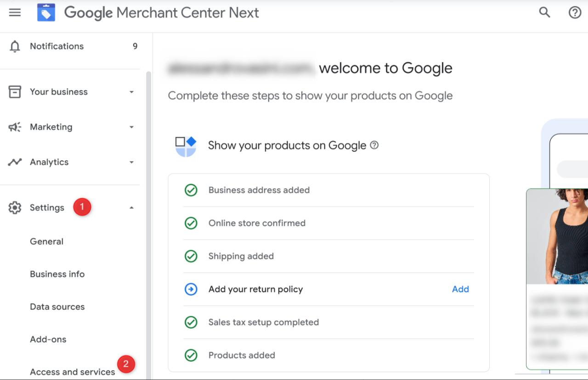
Task: Open General settings menu item
Action: click(x=46, y=241)
